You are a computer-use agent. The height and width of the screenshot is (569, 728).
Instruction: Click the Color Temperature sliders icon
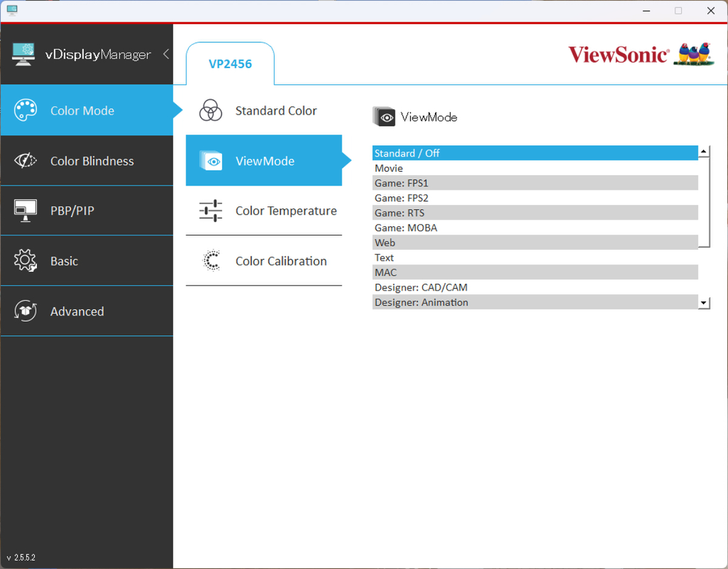click(211, 211)
